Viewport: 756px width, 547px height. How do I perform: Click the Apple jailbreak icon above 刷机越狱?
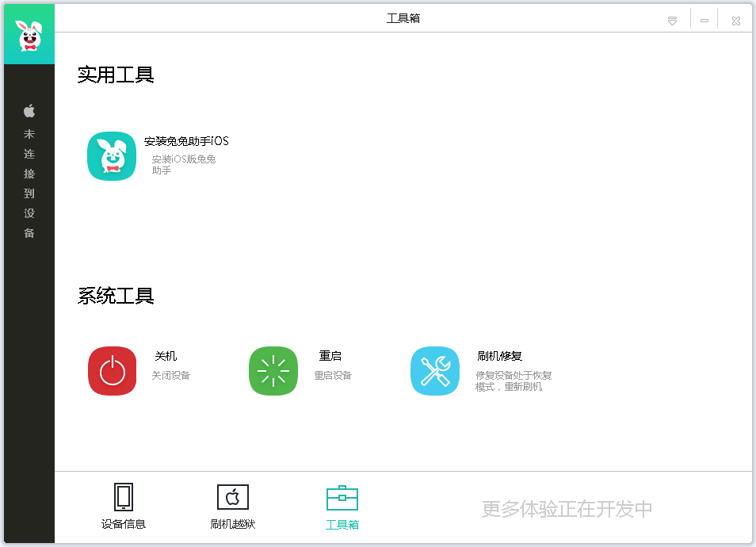[231, 495]
